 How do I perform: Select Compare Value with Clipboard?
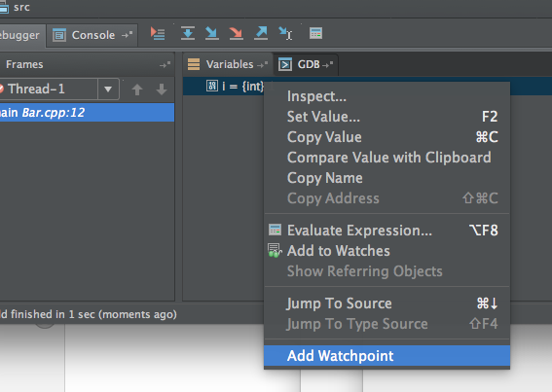click(386, 158)
